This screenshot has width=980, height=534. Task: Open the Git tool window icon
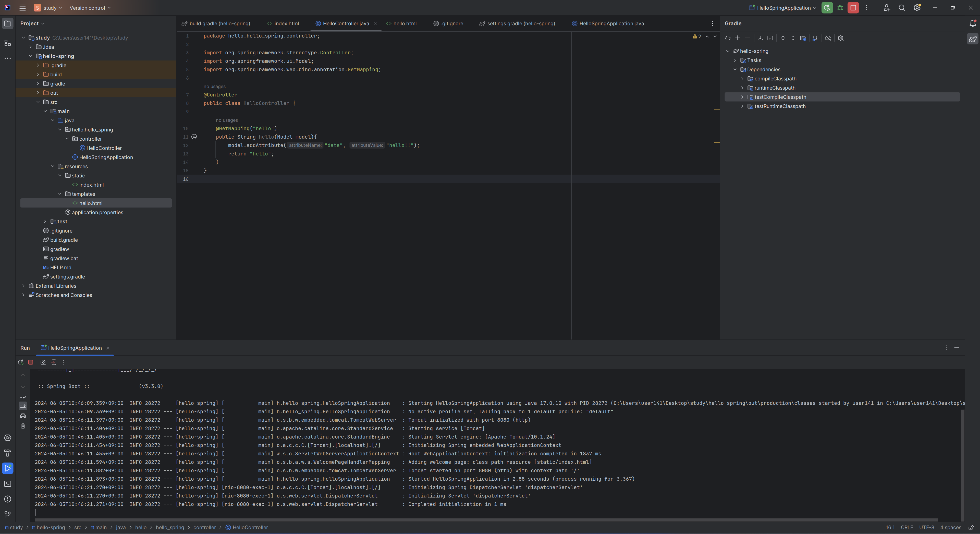tap(8, 514)
